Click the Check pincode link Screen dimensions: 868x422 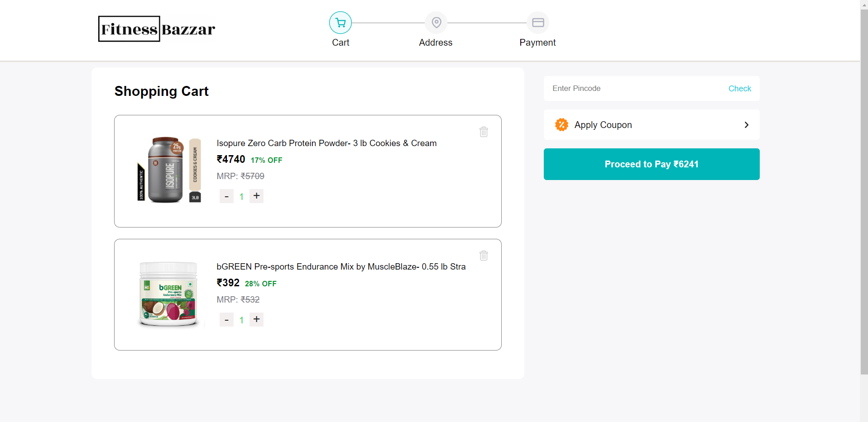(739, 89)
